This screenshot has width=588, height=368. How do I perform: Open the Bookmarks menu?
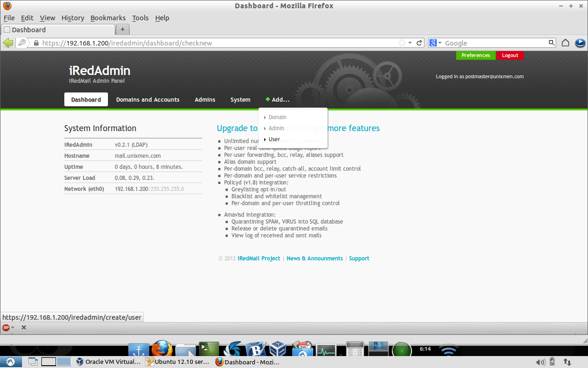(x=108, y=18)
